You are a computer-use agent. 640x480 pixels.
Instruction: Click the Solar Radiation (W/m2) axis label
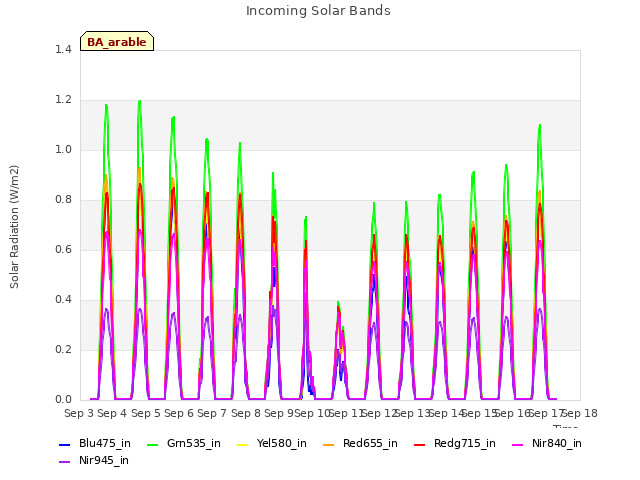14,227
